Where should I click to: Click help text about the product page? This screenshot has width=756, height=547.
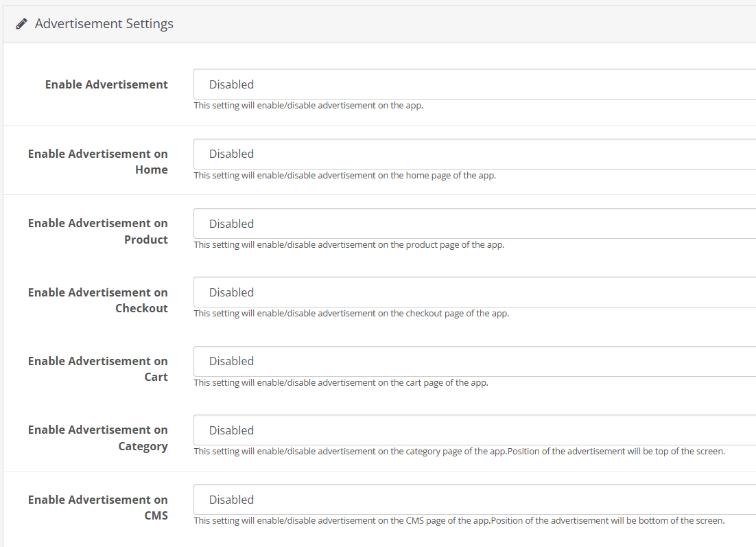[349, 244]
